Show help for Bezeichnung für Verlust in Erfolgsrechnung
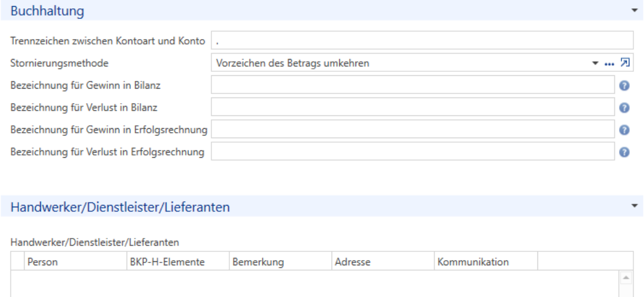The height and width of the screenshot is (297, 644). pos(624,152)
